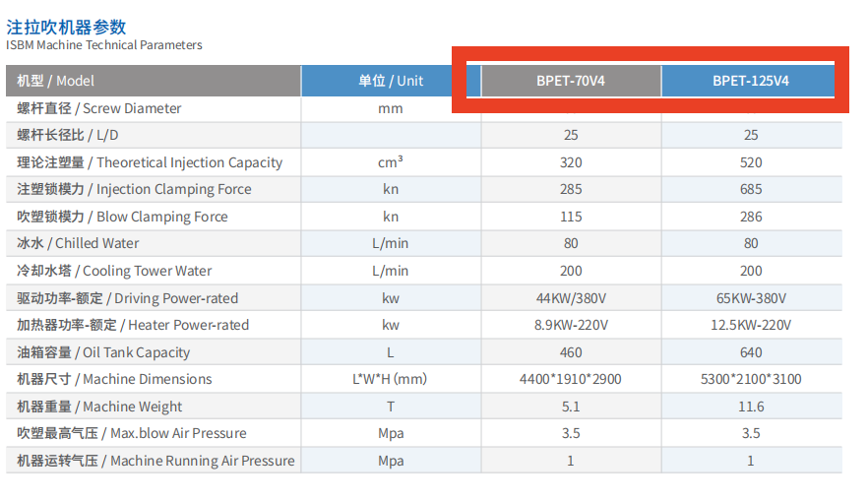Click the 'T' unit for Machine Weight
The image size is (868, 502).
click(391, 408)
